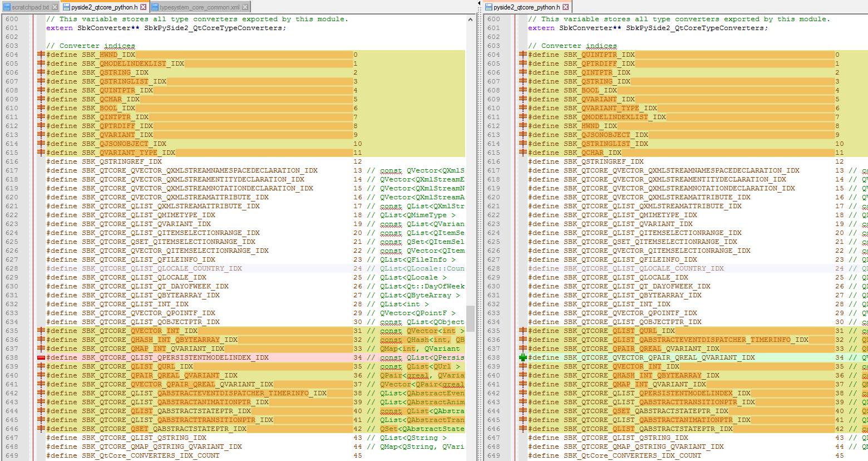Click the green added-line marker on right line 638
The width and height of the screenshot is (868, 461).
click(x=523, y=357)
